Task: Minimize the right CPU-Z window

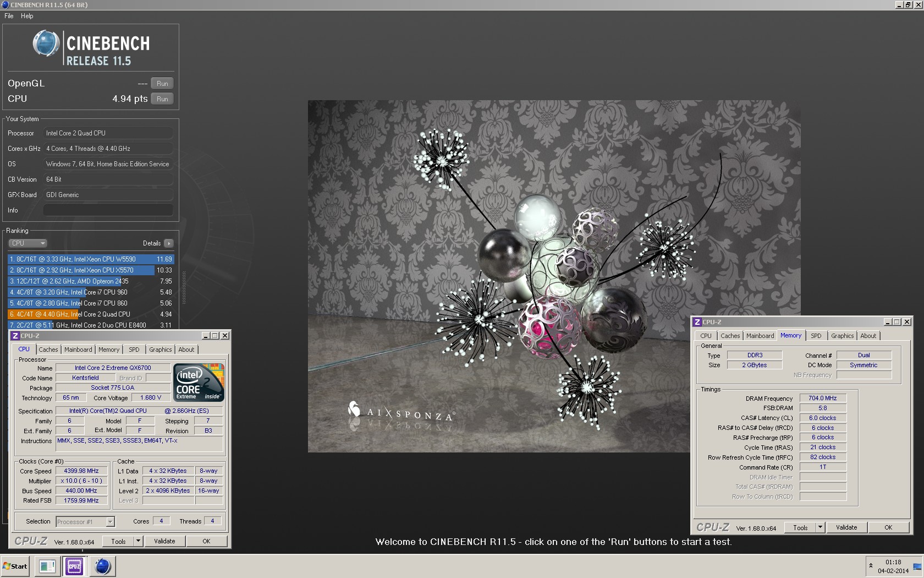Action: point(888,322)
